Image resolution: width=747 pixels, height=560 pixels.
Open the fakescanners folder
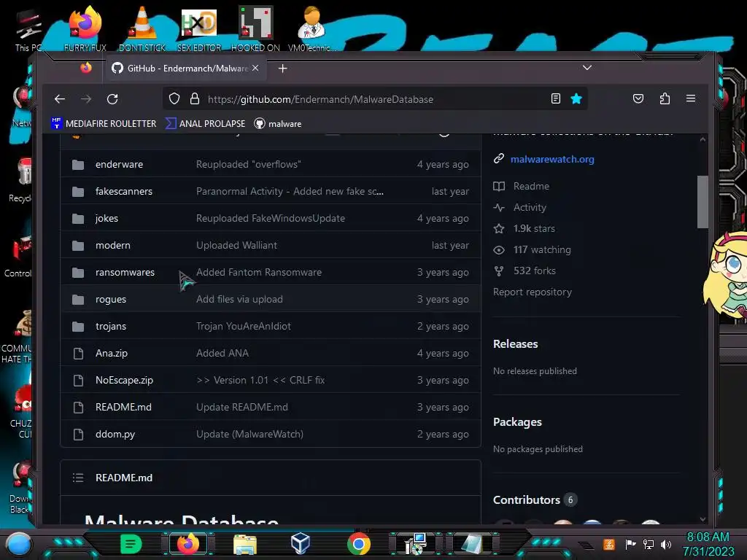124,192
